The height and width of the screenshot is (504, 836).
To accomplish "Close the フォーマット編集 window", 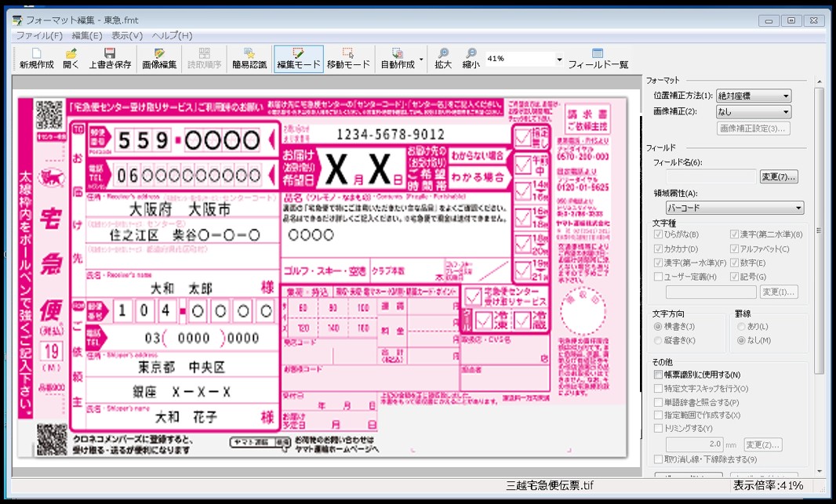I will tap(813, 21).
